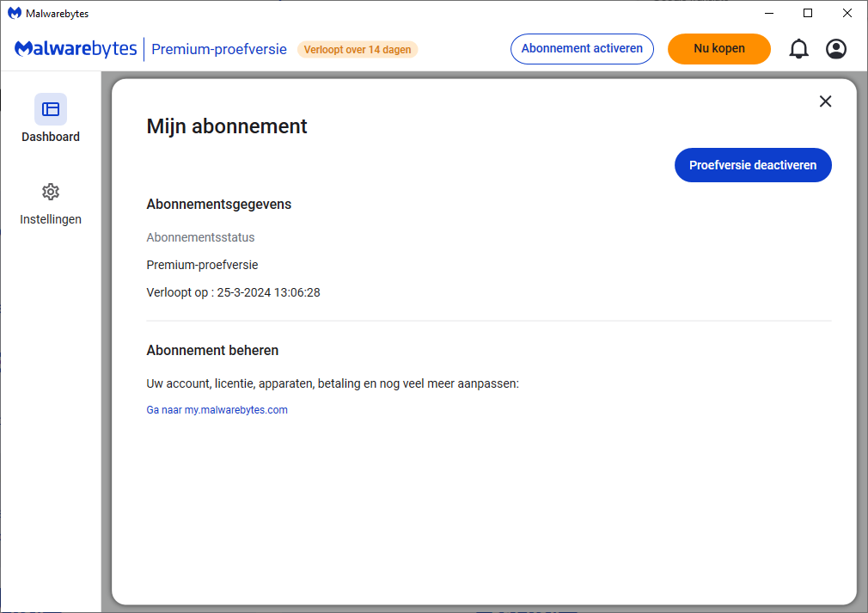The image size is (868, 613).
Task: Click the expiry date 25-3-2024 13:06:28
Action: pos(268,293)
